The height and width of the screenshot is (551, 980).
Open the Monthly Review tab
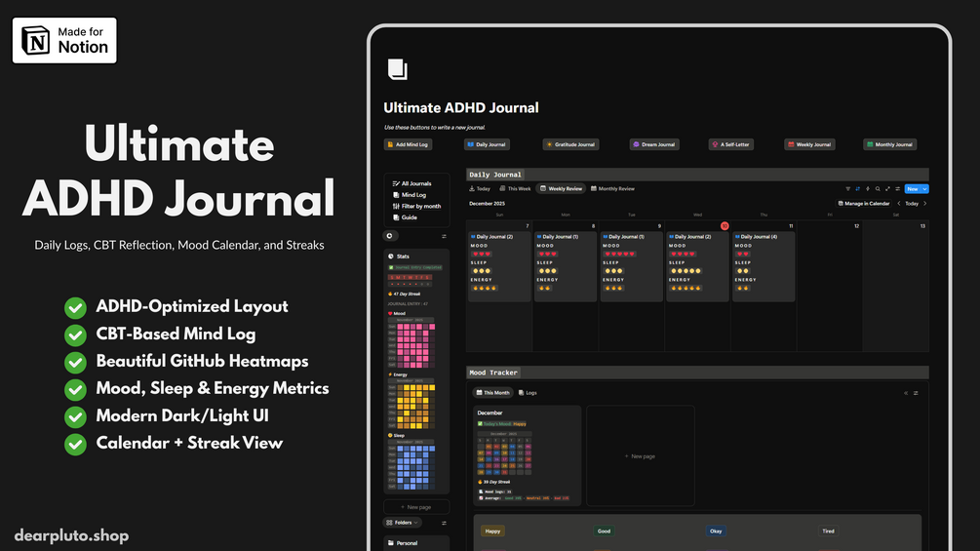pos(612,188)
